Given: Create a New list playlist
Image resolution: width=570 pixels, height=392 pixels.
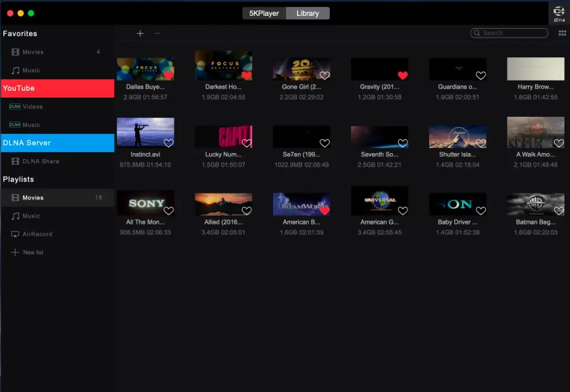Looking at the screenshot, I should [57, 252].
